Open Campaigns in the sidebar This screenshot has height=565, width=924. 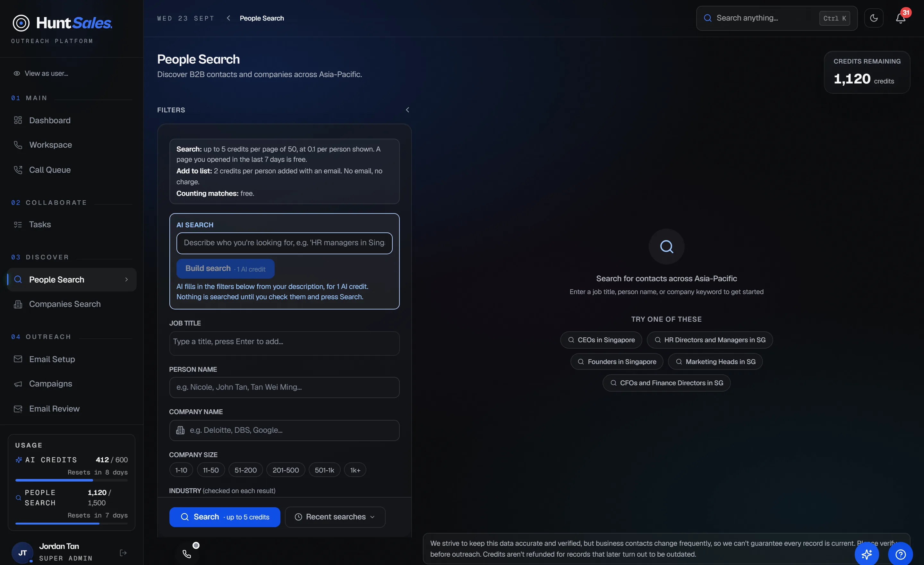pos(71,384)
